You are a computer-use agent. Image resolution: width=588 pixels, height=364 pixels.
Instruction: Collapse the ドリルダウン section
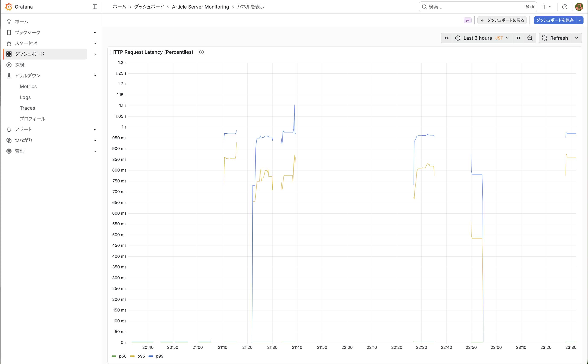[x=95, y=76]
